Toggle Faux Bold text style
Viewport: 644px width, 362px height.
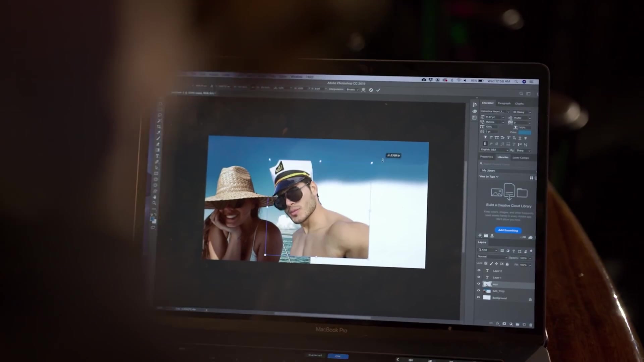[485, 137]
